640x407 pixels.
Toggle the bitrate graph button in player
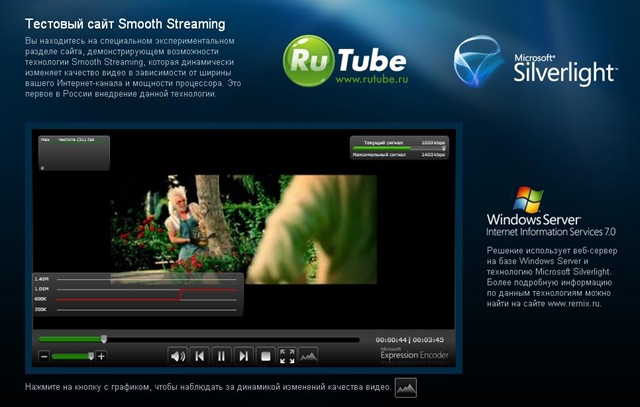[x=309, y=356]
